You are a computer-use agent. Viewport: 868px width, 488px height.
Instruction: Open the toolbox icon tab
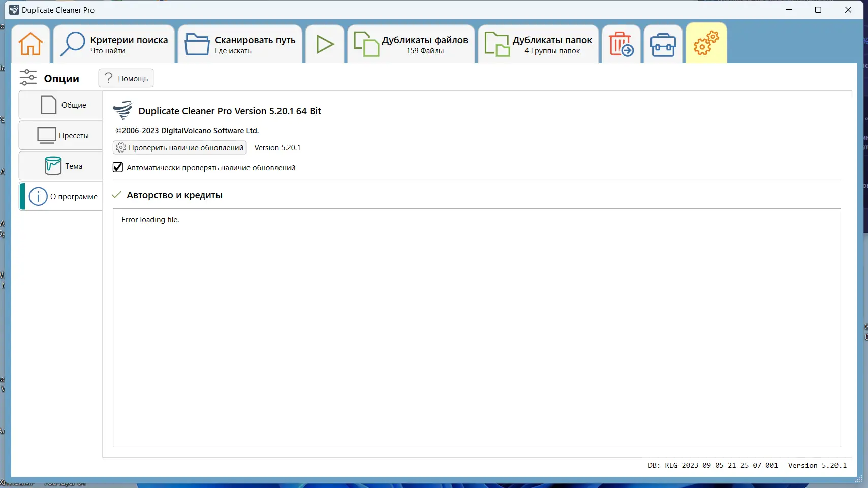663,44
